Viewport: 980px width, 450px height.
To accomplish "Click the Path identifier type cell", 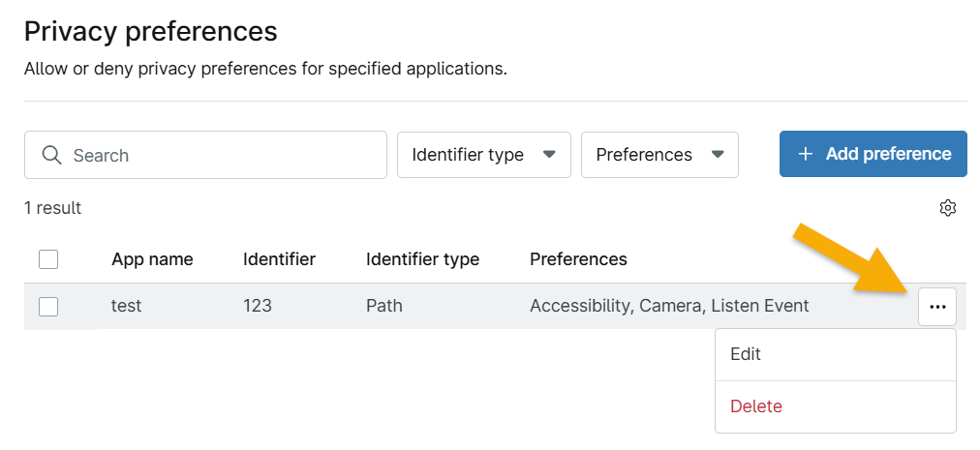I will coord(384,306).
